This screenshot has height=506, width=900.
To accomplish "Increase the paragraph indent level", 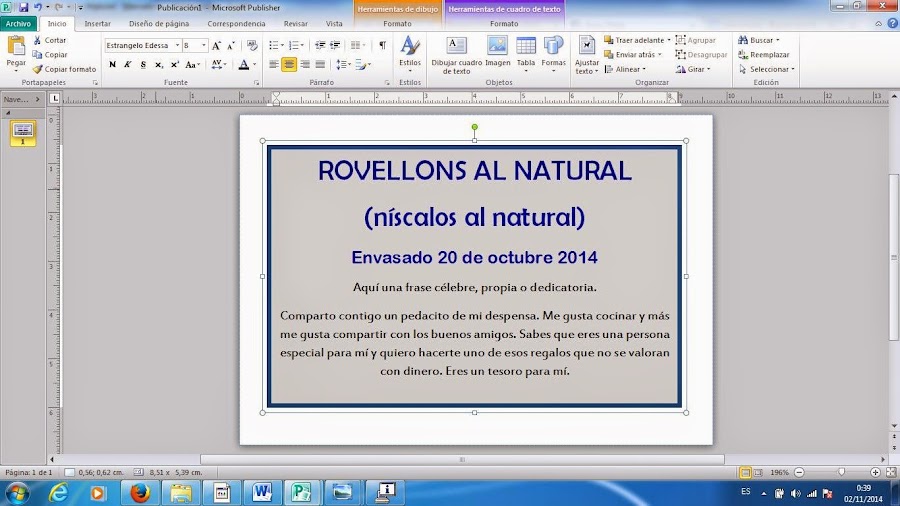I will (x=335, y=45).
